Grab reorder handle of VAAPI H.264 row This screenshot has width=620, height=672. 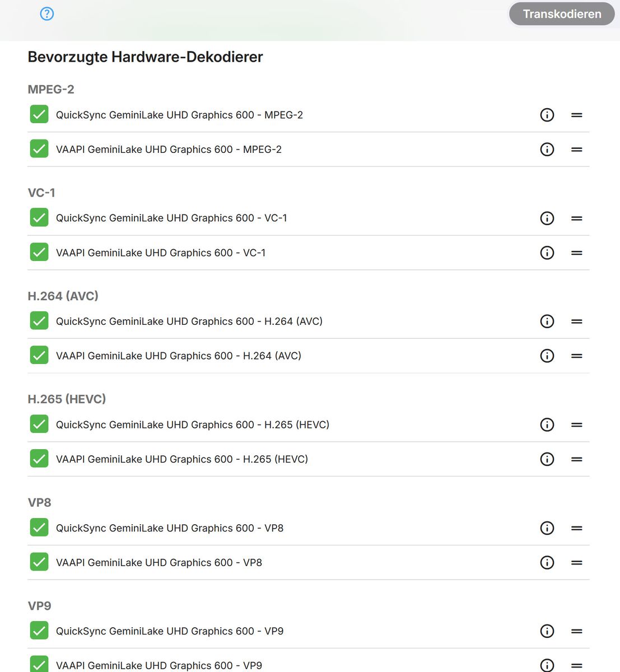pos(577,356)
